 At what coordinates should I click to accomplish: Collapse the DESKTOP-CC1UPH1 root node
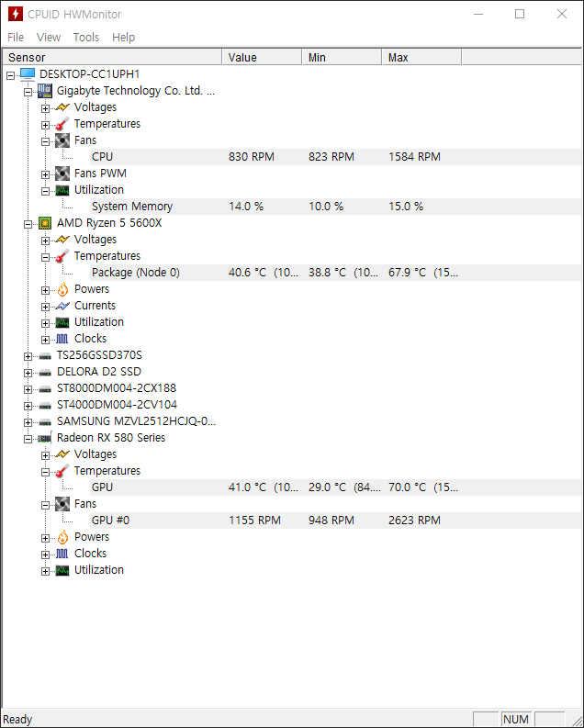click(11, 75)
